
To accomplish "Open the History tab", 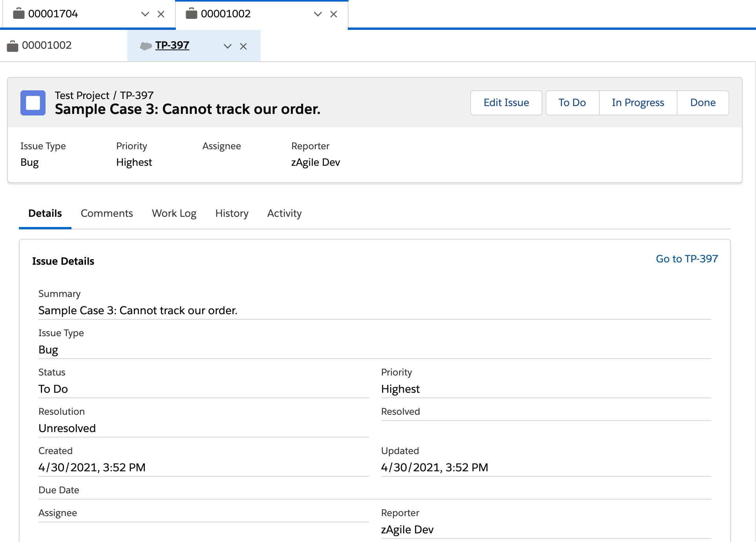I will 232,213.
